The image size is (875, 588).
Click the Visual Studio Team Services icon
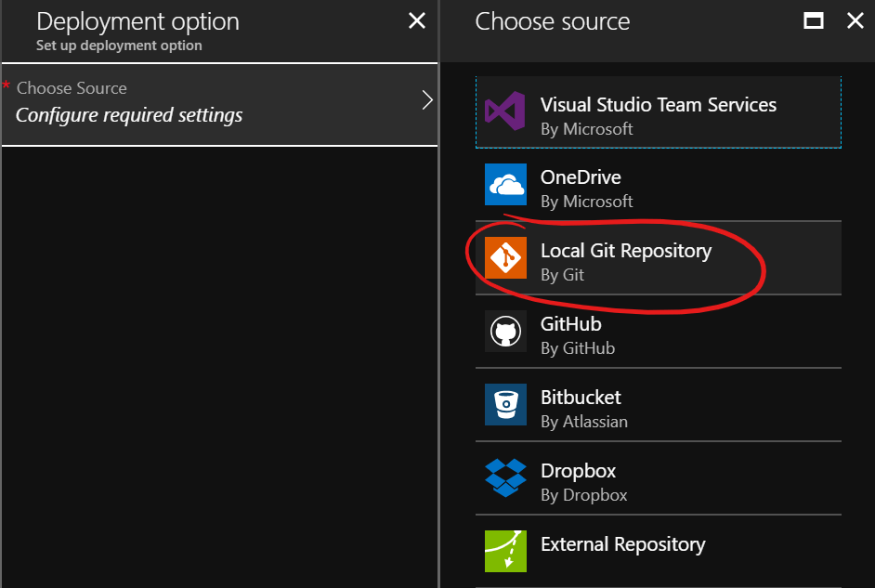click(505, 112)
